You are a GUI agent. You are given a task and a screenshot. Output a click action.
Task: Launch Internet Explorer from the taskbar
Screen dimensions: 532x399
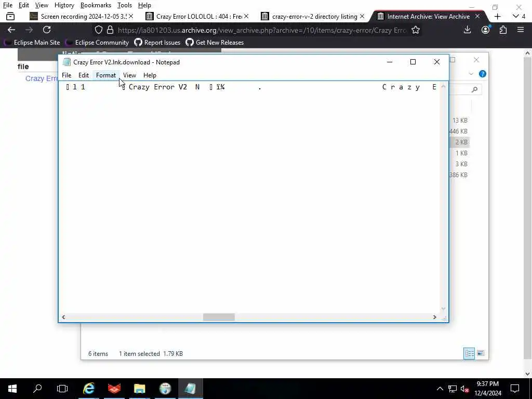pos(89,389)
